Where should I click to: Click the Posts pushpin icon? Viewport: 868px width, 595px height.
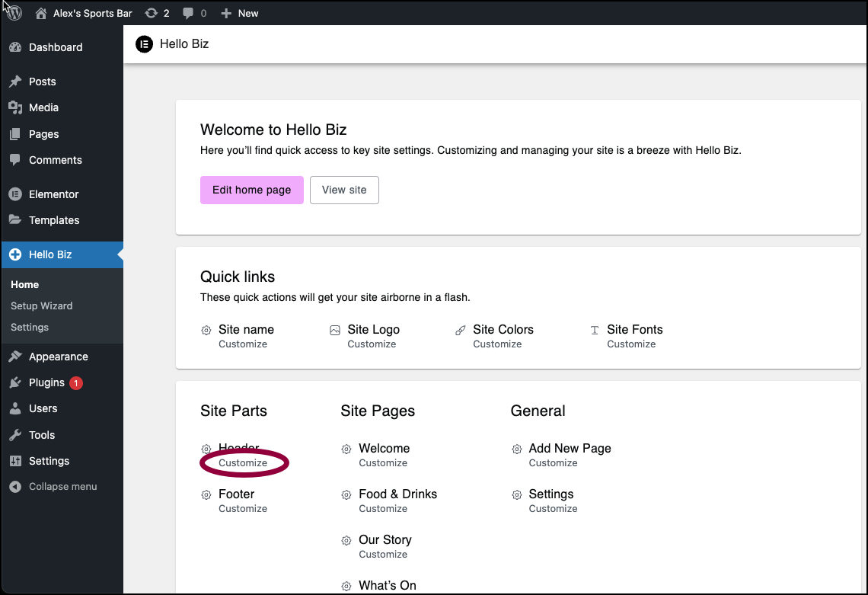(15, 82)
